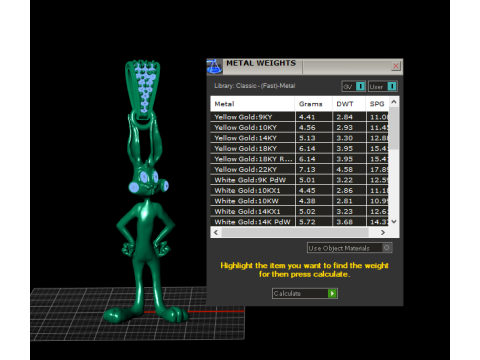Select the Yellow Gold:18KY R... row
This screenshot has width=480, height=360.
click(300, 159)
